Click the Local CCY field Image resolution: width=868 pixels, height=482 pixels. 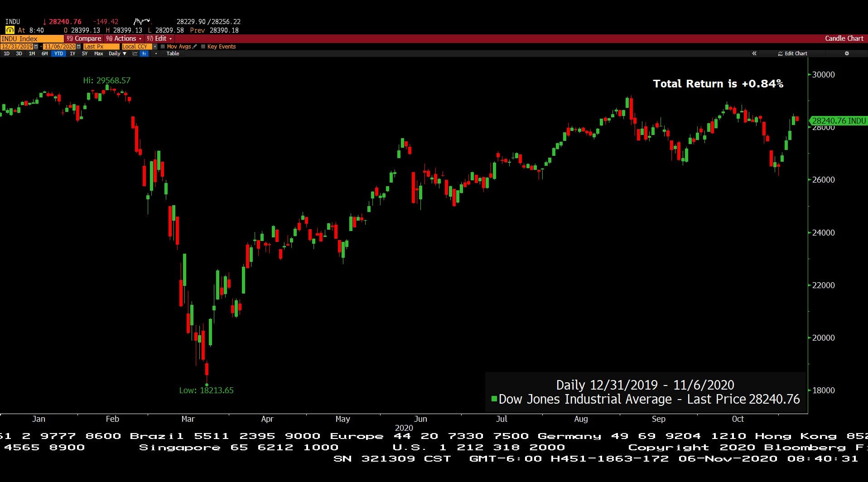pos(137,47)
